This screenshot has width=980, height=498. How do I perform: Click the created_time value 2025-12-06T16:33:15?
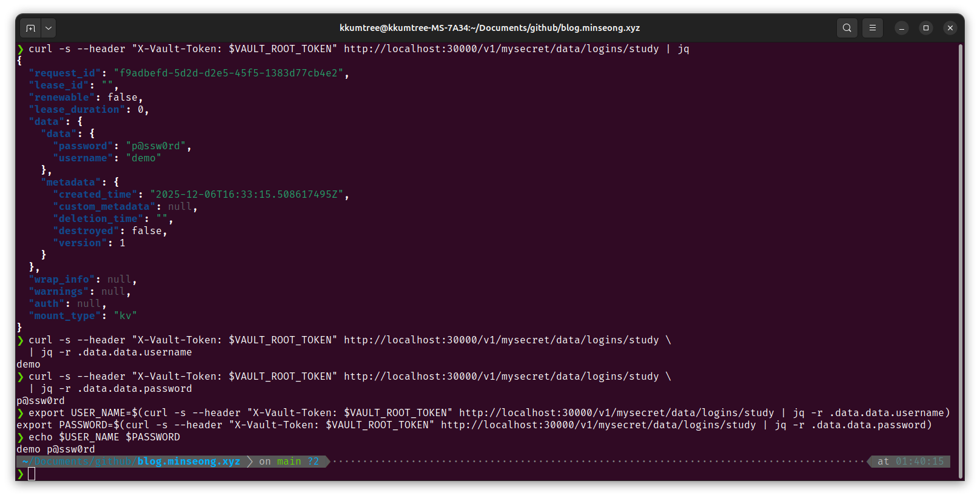point(247,195)
